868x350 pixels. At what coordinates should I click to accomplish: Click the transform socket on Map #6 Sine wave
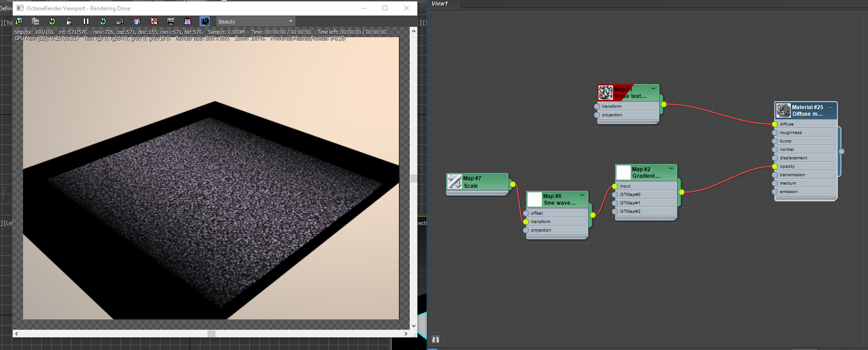click(526, 222)
